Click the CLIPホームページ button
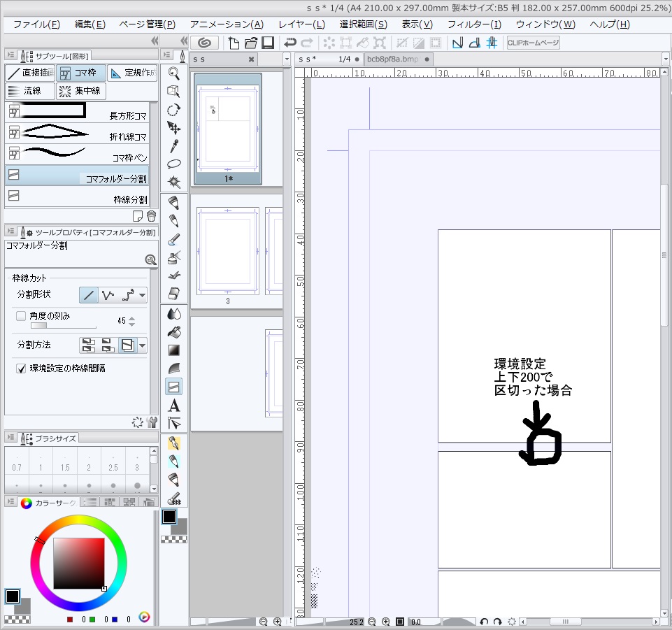Viewport: 672px width, 630px height. tap(533, 43)
